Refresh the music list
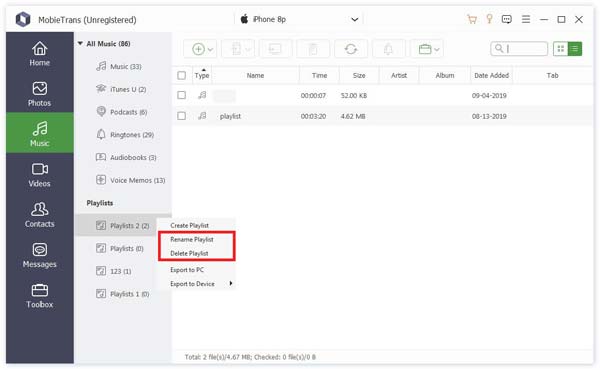This screenshot has width=600, height=370. (x=351, y=49)
